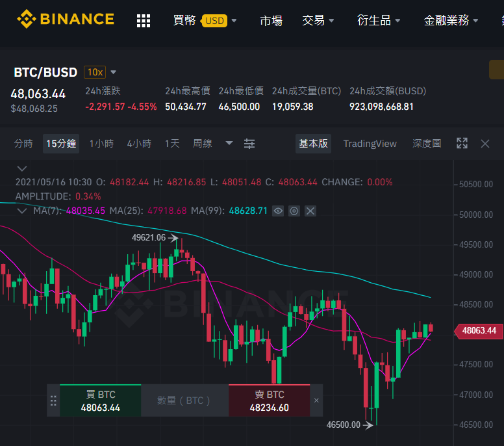Open the chart settings sliders icon
Screen dimensions: 504x446
point(249,144)
